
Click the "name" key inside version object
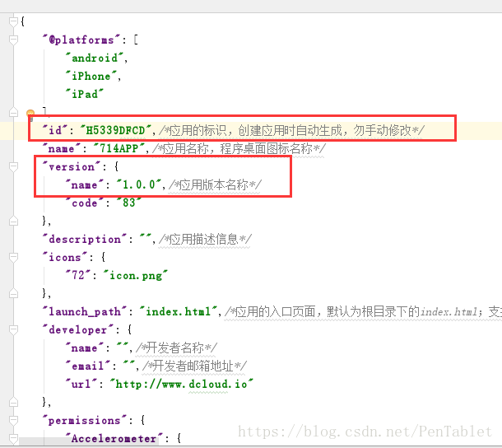coord(85,184)
